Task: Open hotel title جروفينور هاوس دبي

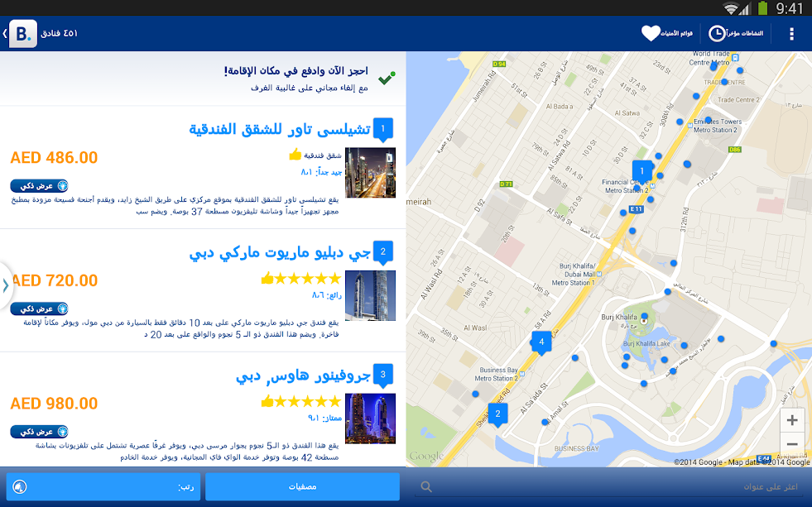Action: [304, 375]
